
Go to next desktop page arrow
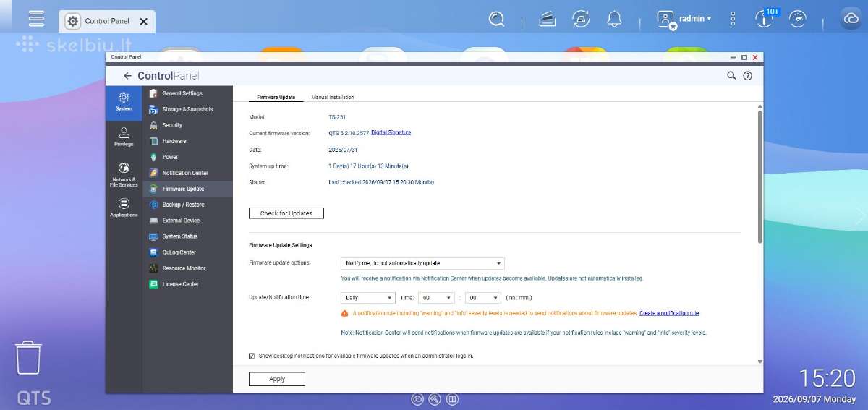(x=859, y=216)
